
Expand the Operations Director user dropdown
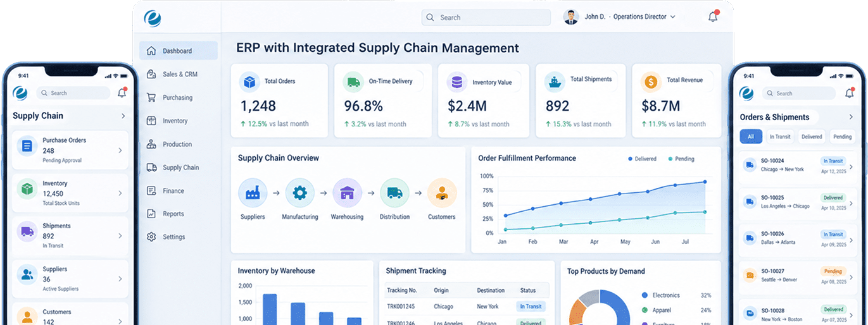click(x=672, y=17)
